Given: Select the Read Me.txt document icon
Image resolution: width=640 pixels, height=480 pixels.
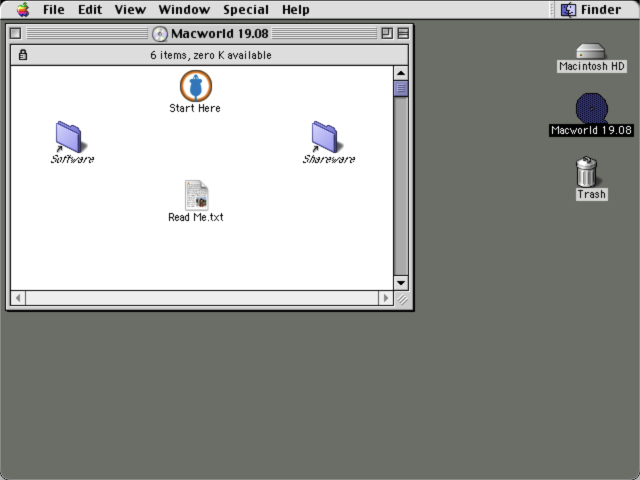Looking at the screenshot, I should [196, 195].
